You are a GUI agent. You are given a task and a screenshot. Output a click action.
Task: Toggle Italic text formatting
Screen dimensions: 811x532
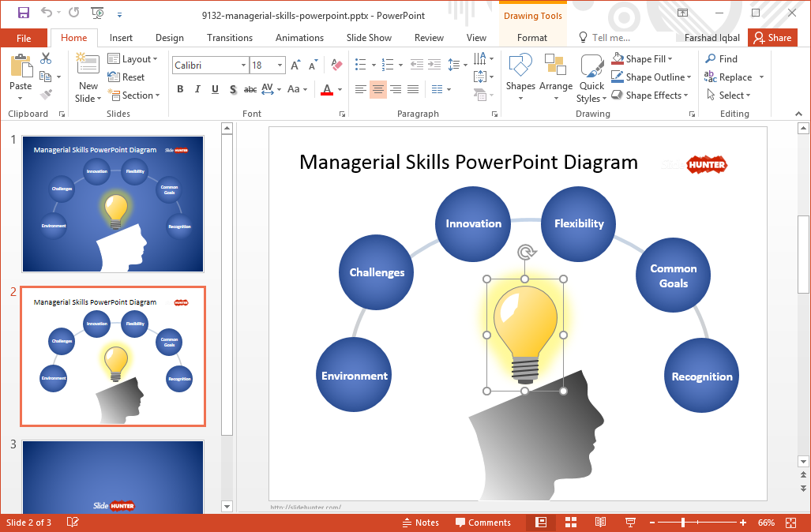tap(197, 89)
